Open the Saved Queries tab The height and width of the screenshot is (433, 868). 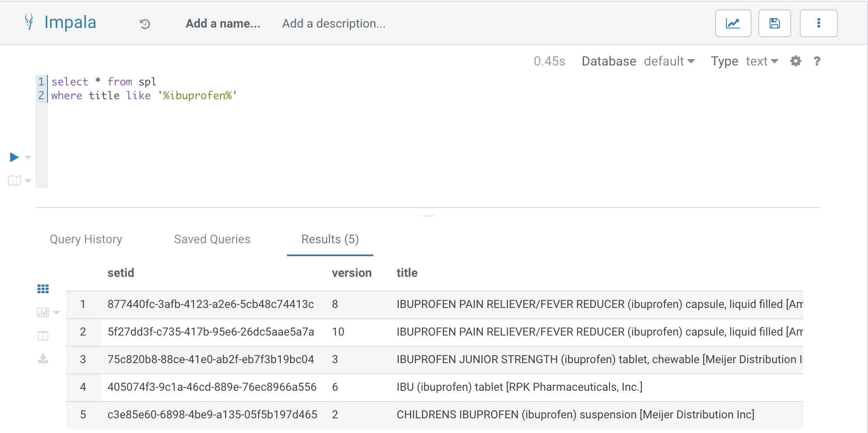(x=212, y=239)
